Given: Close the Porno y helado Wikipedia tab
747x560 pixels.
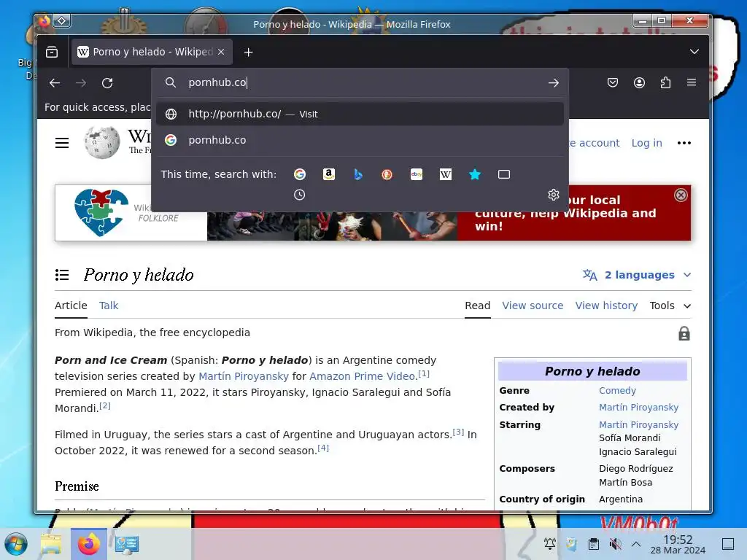Looking at the screenshot, I should (221, 52).
